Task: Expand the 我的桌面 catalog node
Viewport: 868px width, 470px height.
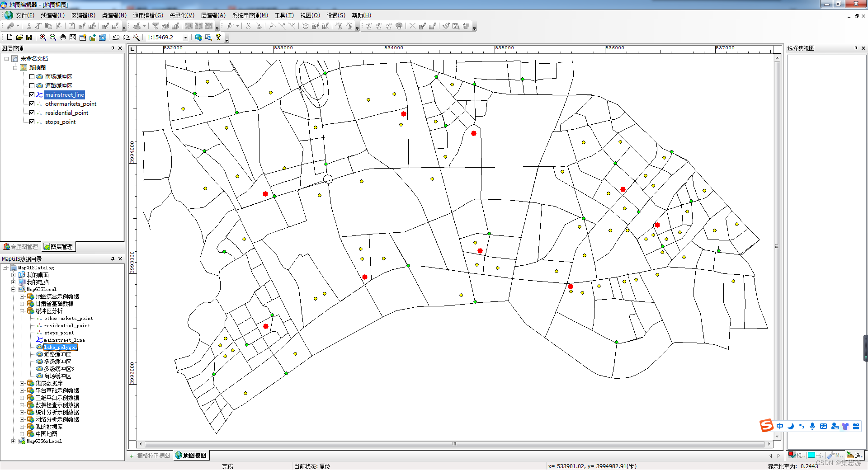Action: tap(14, 275)
